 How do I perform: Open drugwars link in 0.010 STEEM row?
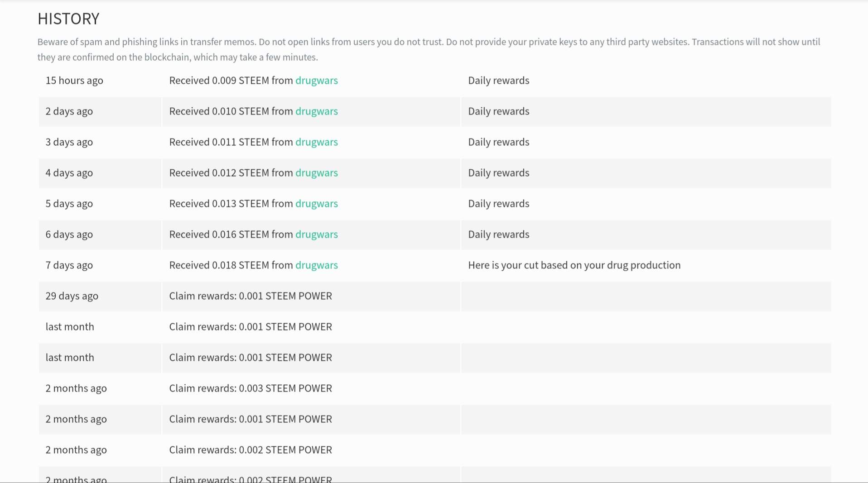pos(316,111)
